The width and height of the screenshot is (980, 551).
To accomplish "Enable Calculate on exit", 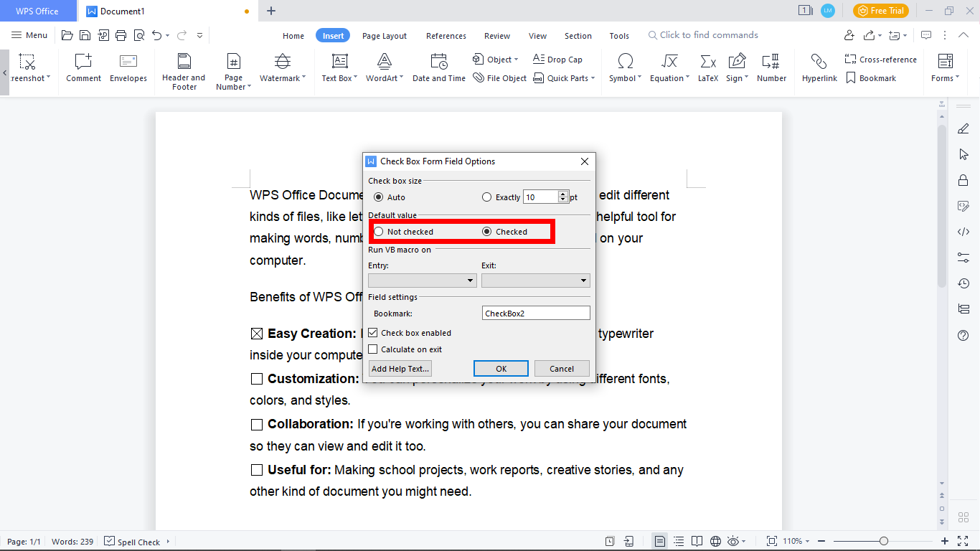I will (372, 349).
